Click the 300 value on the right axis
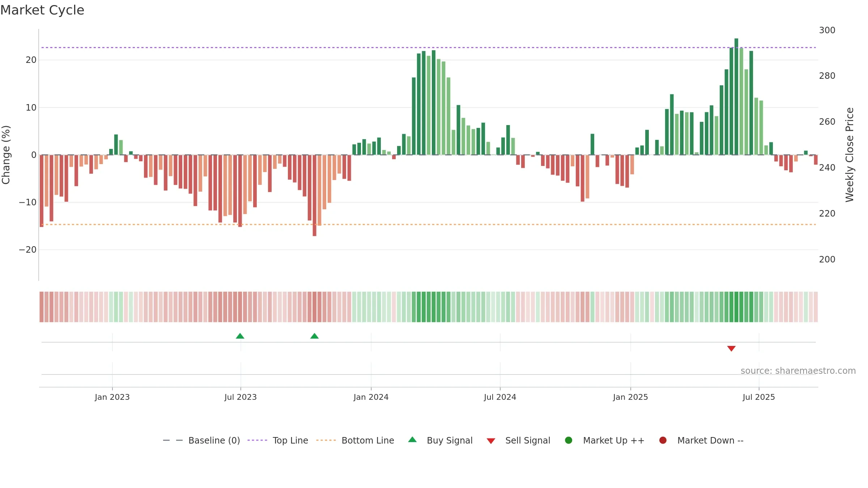The width and height of the screenshot is (868, 488). 827,30
